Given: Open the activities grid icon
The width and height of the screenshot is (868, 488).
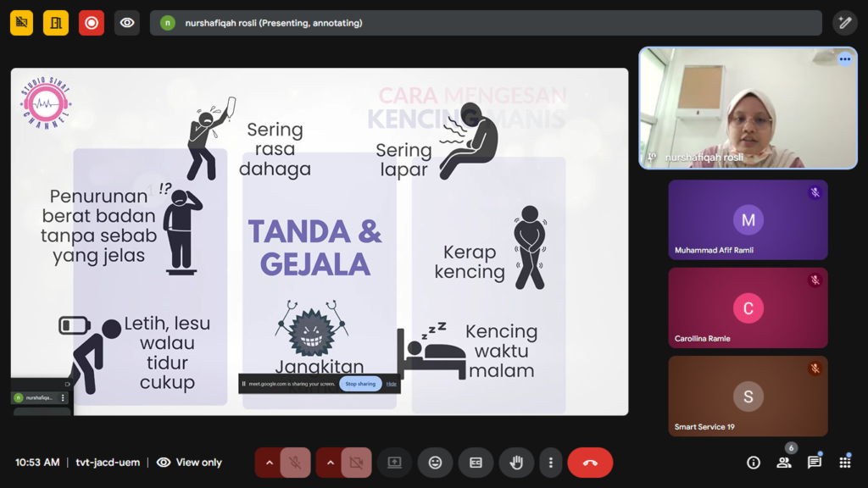Looking at the screenshot, I should [844, 463].
